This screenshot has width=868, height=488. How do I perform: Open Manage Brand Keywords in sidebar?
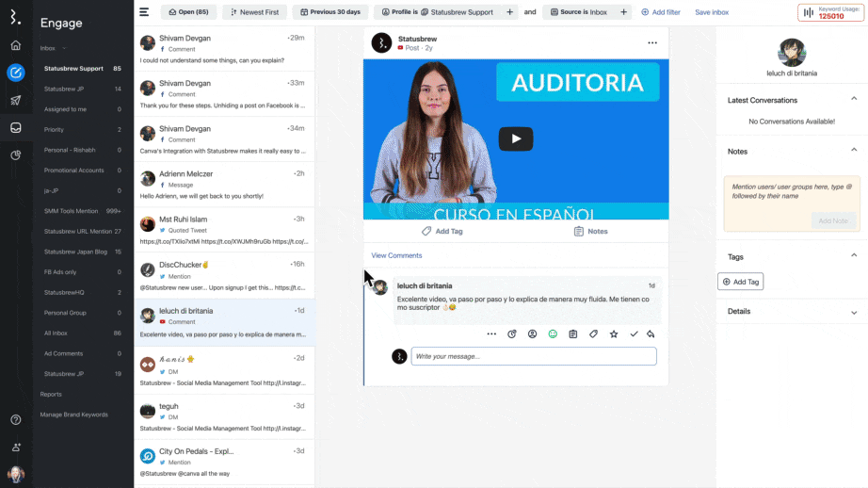[x=73, y=415]
